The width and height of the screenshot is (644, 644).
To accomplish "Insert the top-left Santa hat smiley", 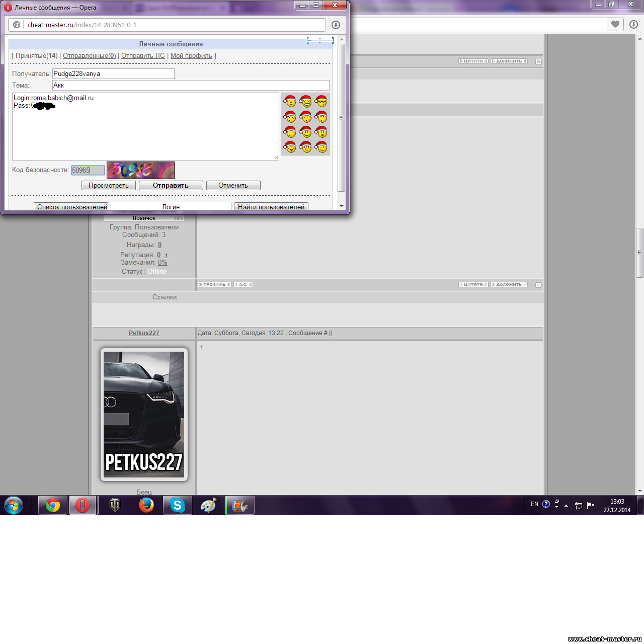I will point(290,101).
